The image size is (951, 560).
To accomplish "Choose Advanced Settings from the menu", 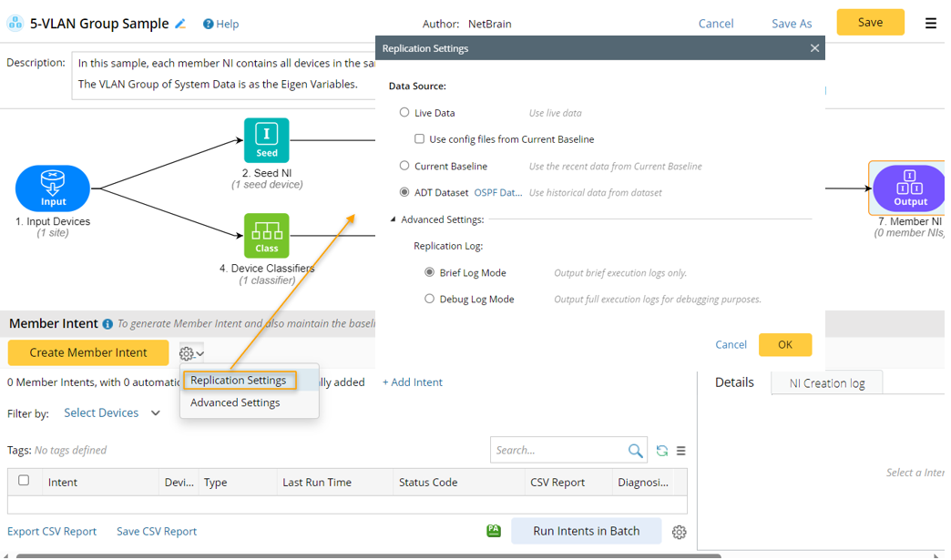I will [235, 402].
